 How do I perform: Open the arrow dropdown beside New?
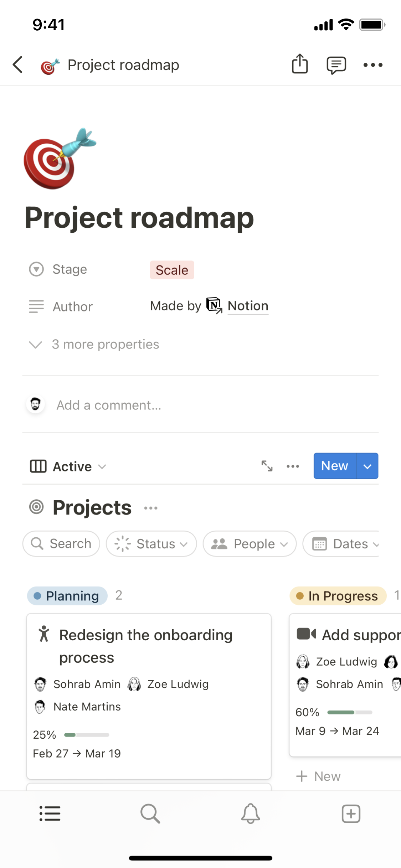click(367, 466)
